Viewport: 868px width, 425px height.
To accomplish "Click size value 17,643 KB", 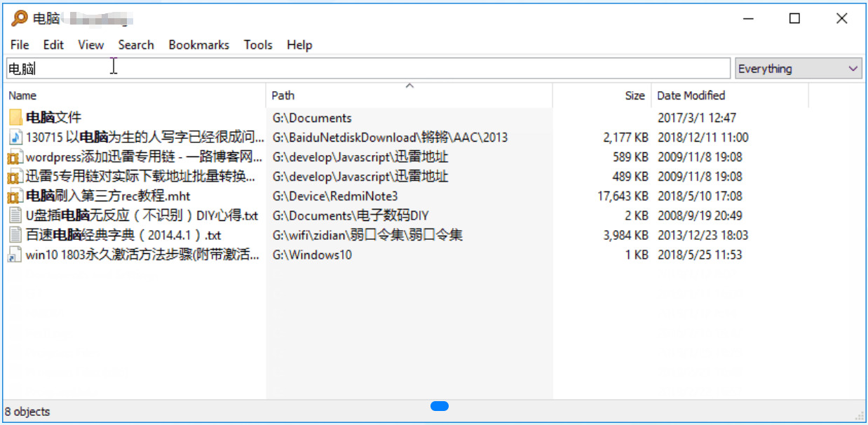I will pos(623,196).
